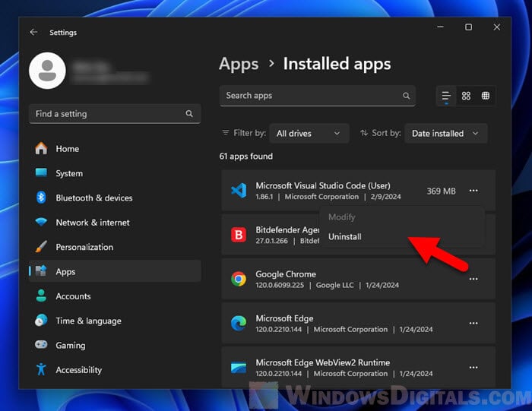Image resolution: width=532 pixels, height=411 pixels.
Task: Click the Find a setting field
Action: 115,114
